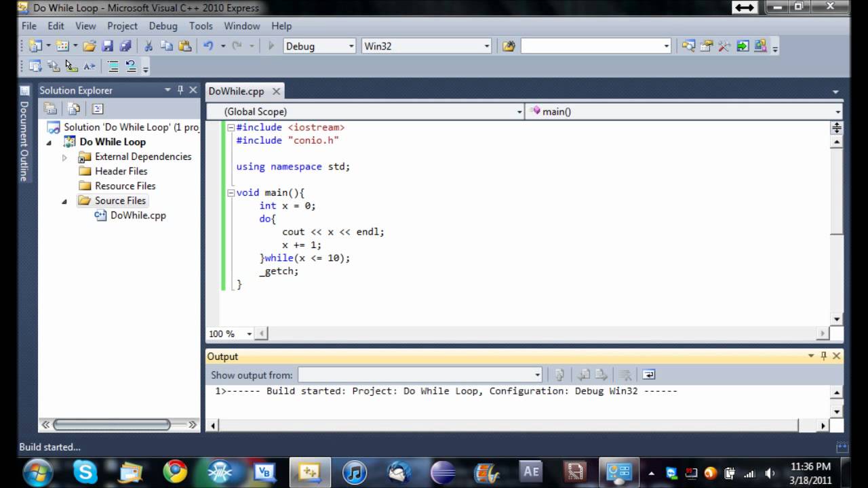Undo the last edit with the blue arrow icon
The height and width of the screenshot is (488, 868).
pos(208,46)
